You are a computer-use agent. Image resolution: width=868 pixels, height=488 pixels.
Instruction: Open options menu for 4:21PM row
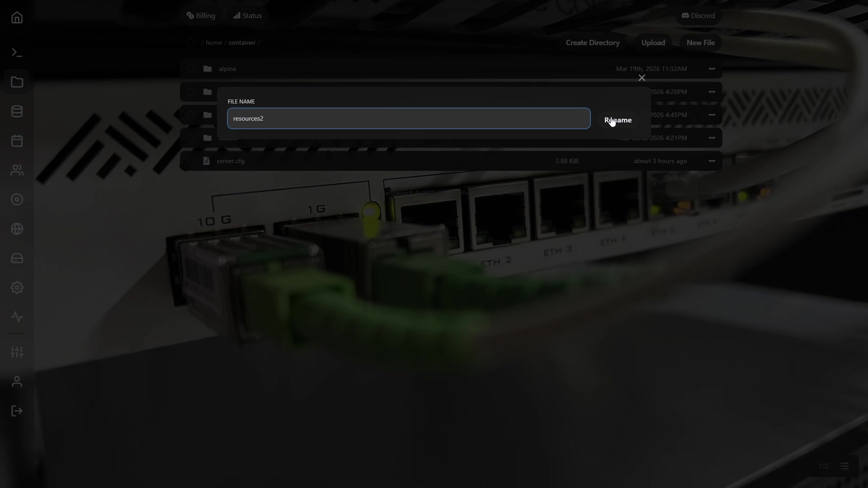pyautogui.click(x=712, y=138)
